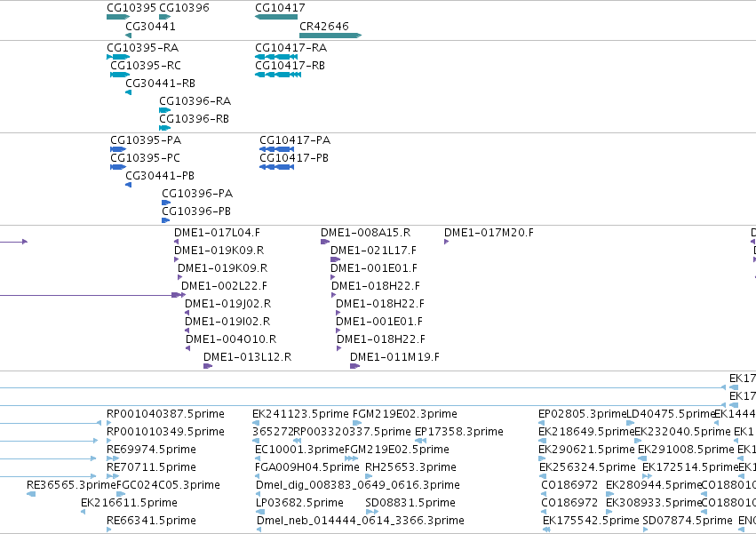
Task: Select the CR42646 gene bar
Action: coord(330,36)
